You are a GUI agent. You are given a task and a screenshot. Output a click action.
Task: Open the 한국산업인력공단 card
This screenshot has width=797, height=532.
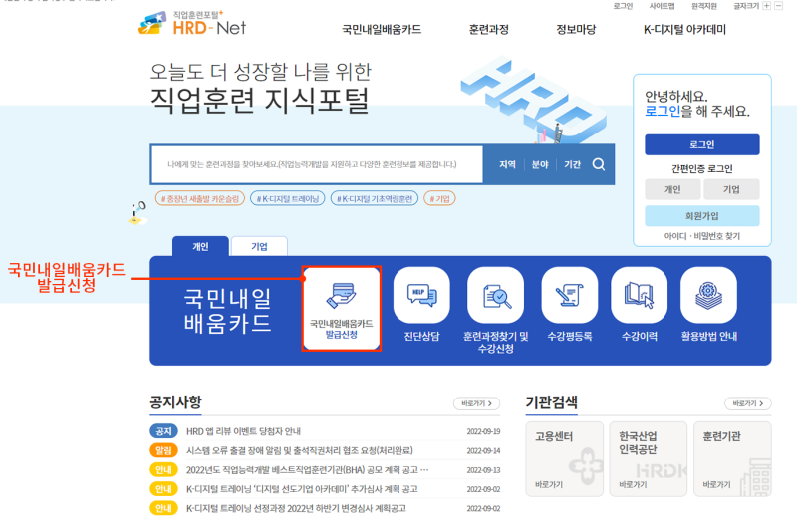pyautogui.click(x=649, y=459)
